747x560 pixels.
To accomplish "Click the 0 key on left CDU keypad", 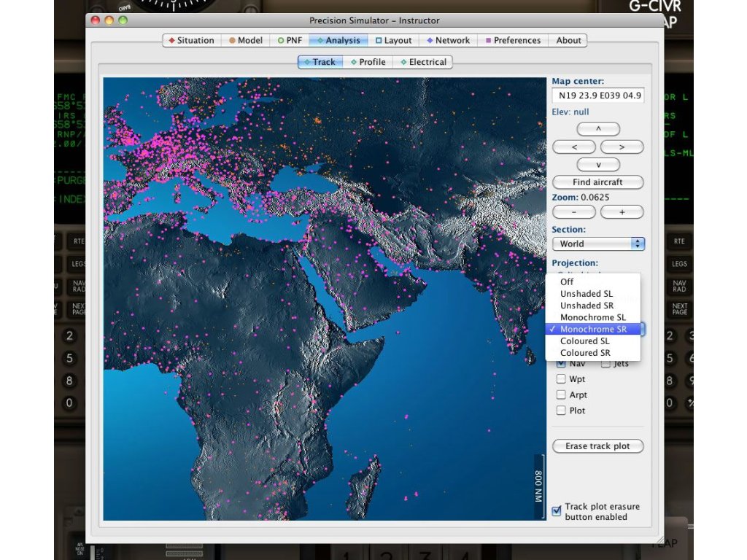I will pyautogui.click(x=69, y=402).
